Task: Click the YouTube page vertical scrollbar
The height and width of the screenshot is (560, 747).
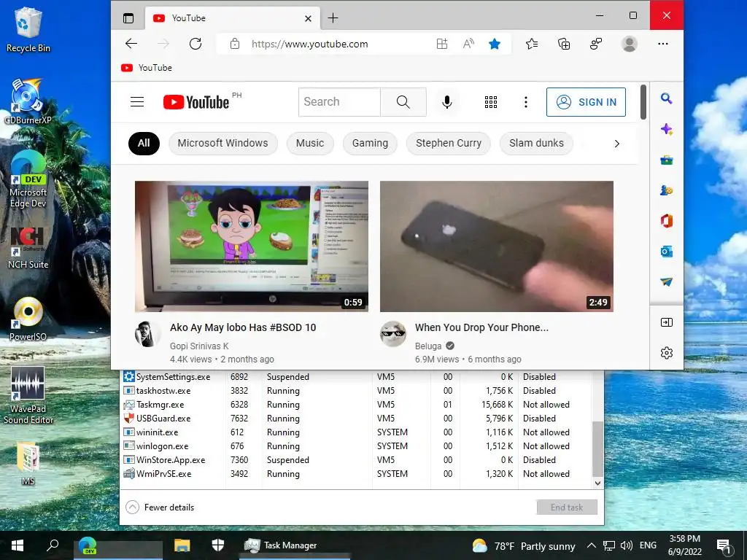Action: 643,102
